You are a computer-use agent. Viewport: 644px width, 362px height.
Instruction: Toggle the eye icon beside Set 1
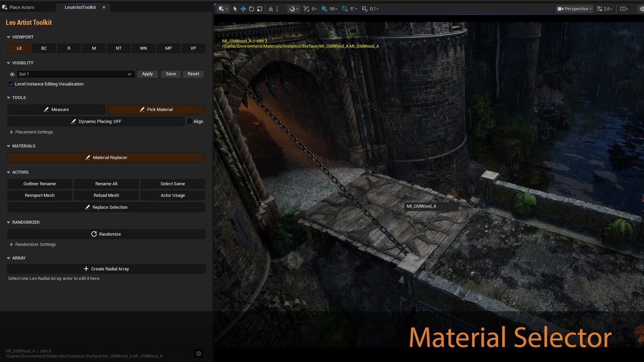[x=12, y=74]
